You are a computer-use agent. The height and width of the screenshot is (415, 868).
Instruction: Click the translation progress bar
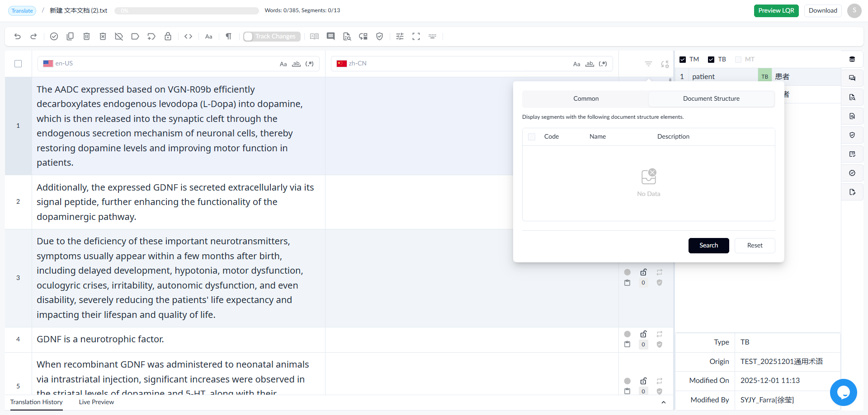[187, 11]
